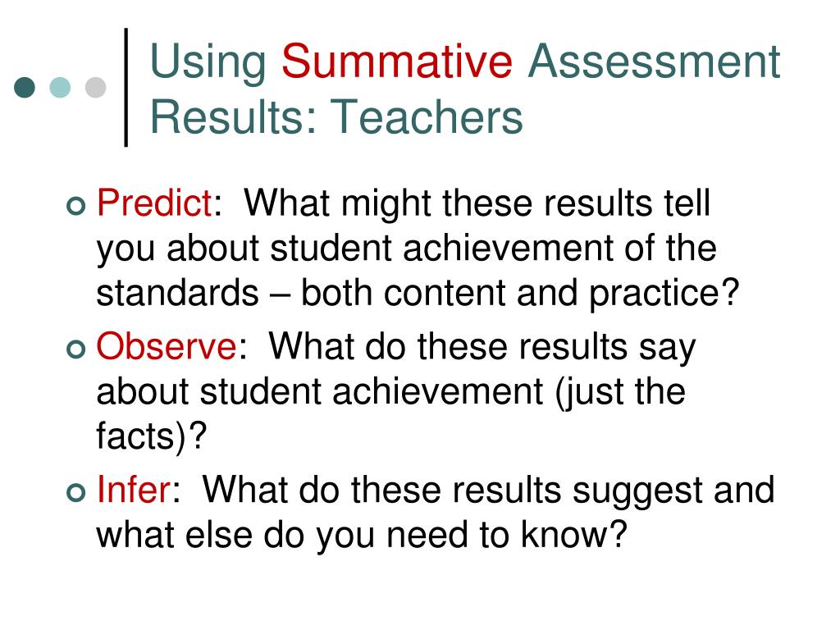This screenshot has width=840, height=630.
Task: Click the text just the facts
Action: 391,413
